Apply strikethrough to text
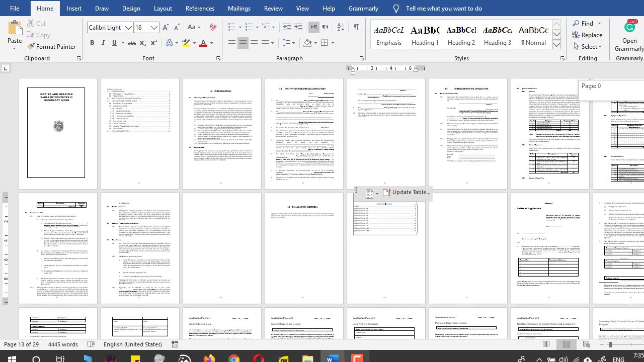This screenshot has height=362, width=644. coord(131,43)
